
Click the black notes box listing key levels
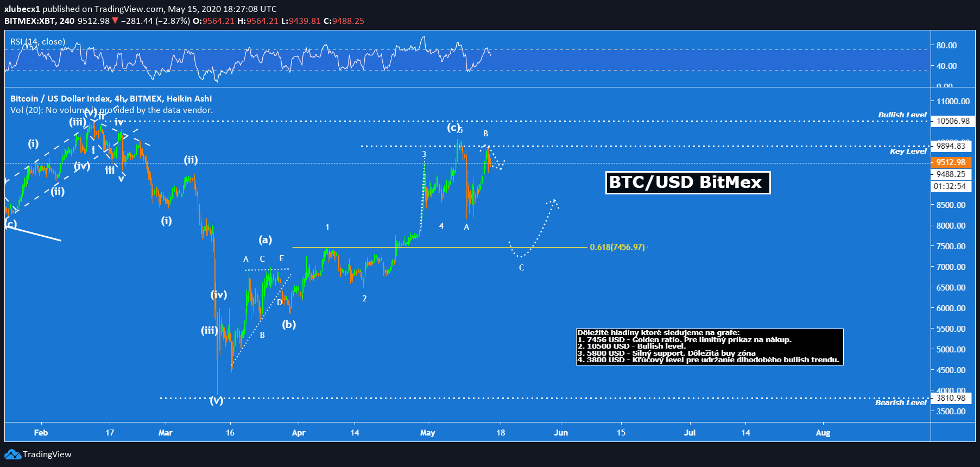click(709, 347)
